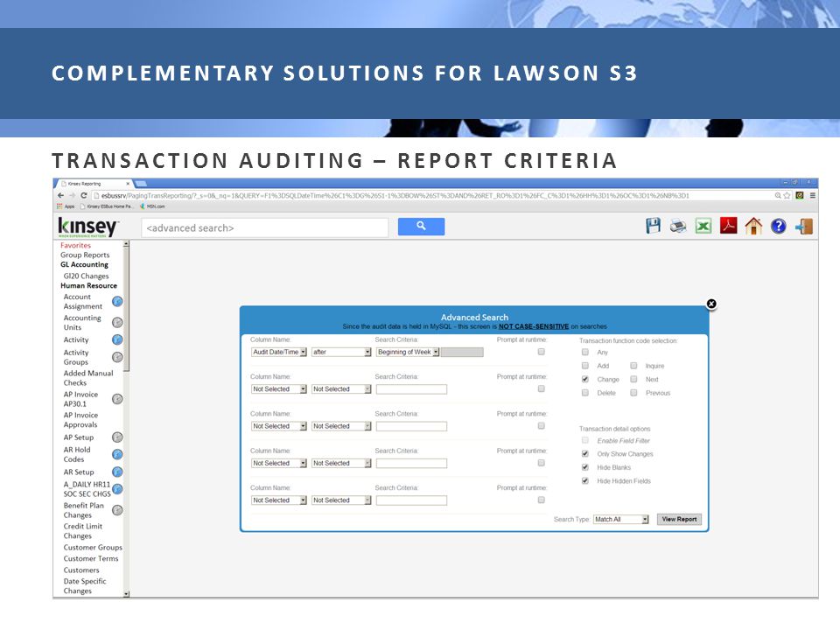Click browser Back arrow
The height and width of the screenshot is (630, 840).
(x=60, y=195)
